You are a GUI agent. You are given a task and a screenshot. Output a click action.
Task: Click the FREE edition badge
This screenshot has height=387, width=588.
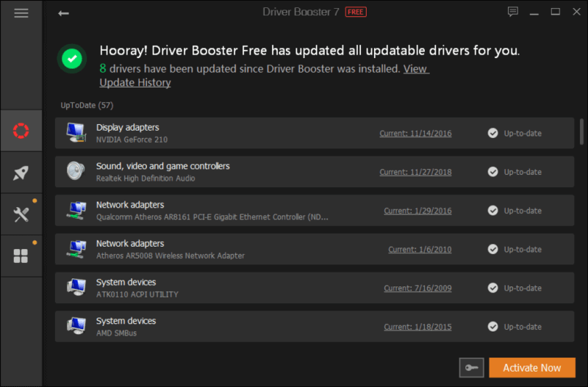pos(356,12)
